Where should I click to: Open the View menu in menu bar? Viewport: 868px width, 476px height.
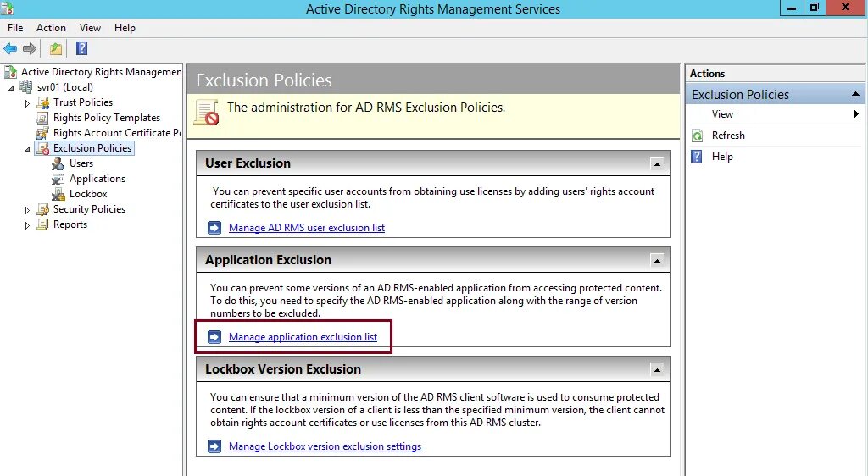click(x=90, y=28)
